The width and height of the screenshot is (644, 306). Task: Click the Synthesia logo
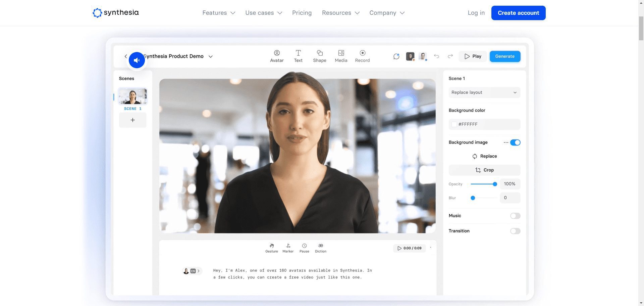tap(116, 13)
